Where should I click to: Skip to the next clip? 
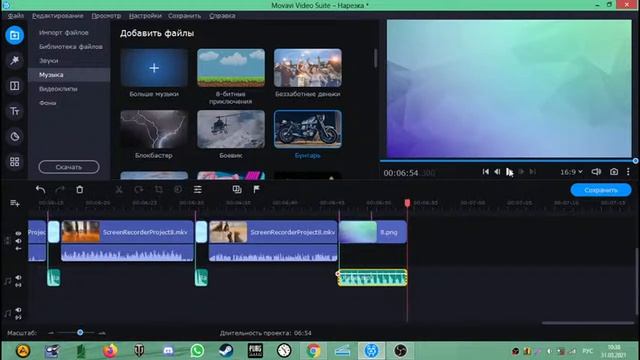533,172
